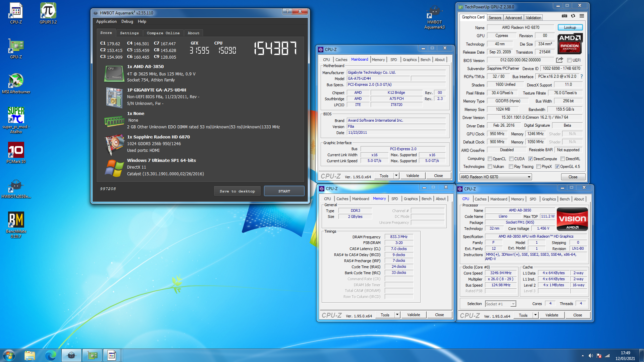The width and height of the screenshot is (644, 362).
Task: Open the GPU-Z desktop shortcut
Action: tap(16, 48)
